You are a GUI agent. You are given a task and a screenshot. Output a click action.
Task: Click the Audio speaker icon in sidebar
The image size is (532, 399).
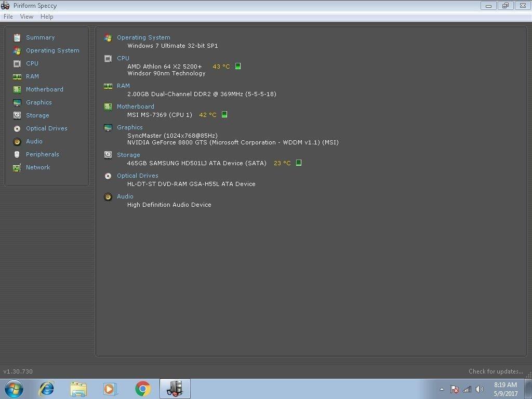pyautogui.click(x=17, y=141)
